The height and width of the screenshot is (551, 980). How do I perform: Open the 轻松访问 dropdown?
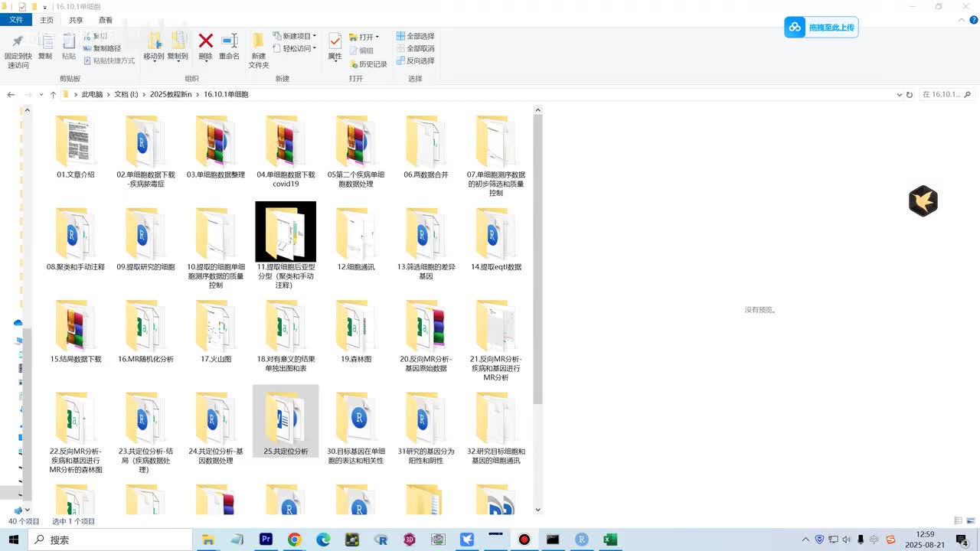click(x=295, y=48)
